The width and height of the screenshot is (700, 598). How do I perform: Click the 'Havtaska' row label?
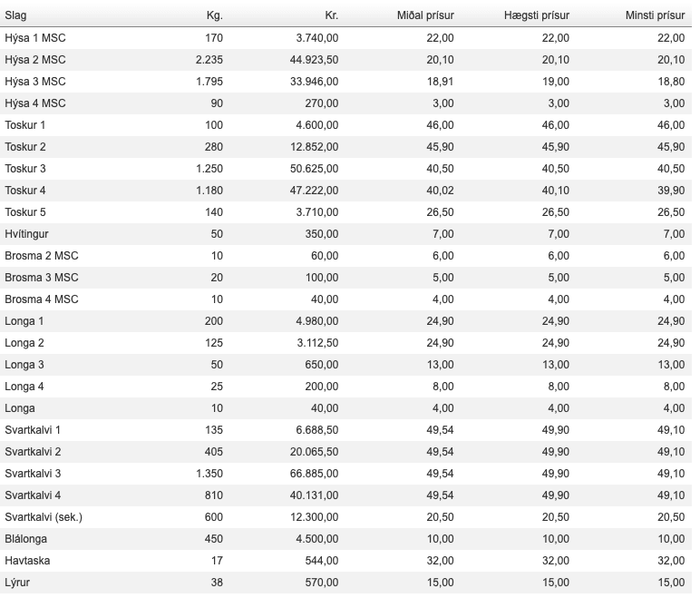coord(27,561)
